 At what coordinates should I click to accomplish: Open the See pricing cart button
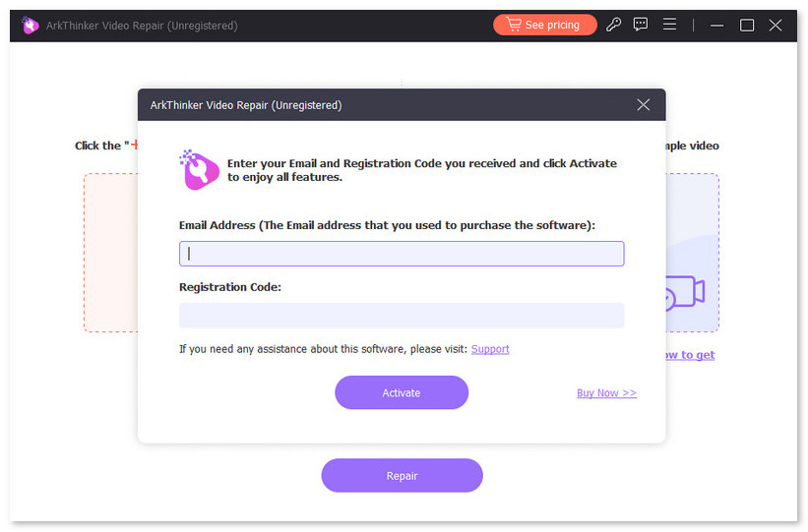tap(544, 25)
